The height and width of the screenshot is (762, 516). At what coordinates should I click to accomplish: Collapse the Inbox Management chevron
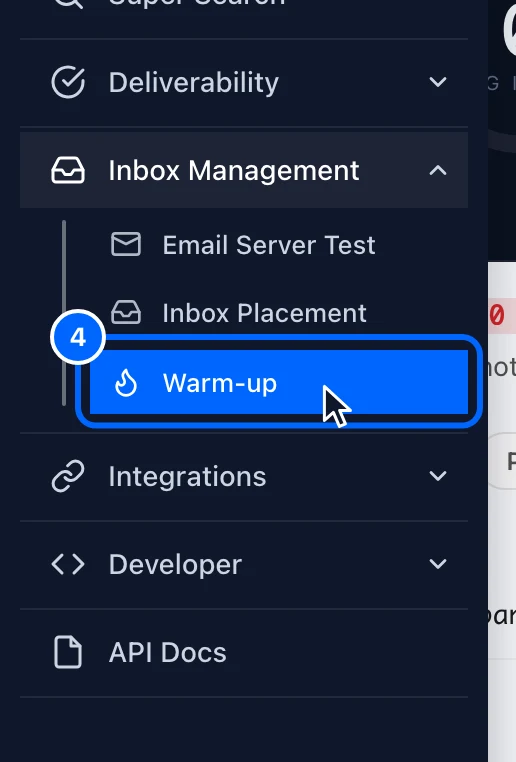[438, 170]
